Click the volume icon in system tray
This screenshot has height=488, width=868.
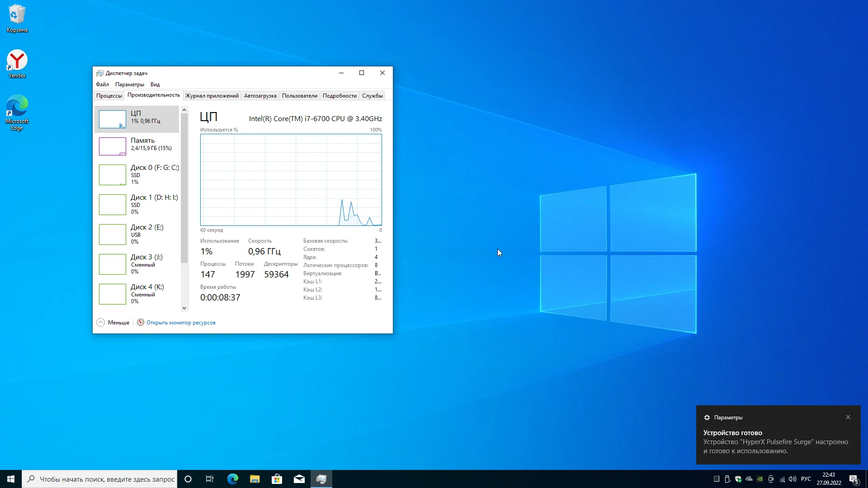pos(793,479)
